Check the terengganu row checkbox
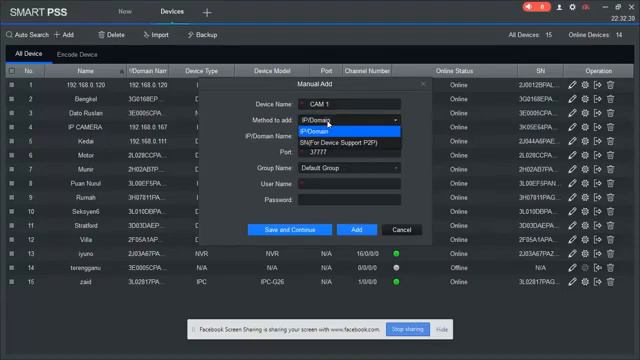The width and height of the screenshot is (640, 360). click(12, 268)
